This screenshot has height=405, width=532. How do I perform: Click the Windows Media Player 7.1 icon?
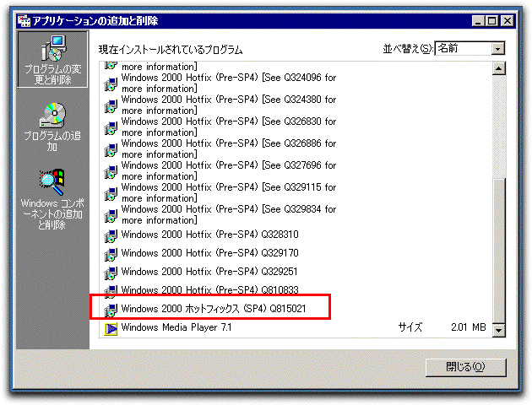[x=111, y=328]
